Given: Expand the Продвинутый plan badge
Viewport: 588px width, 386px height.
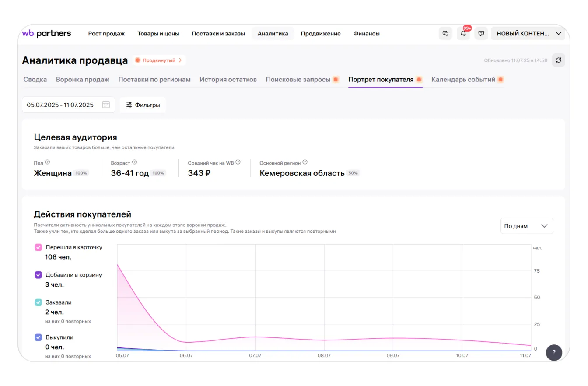Looking at the screenshot, I should click(x=159, y=60).
